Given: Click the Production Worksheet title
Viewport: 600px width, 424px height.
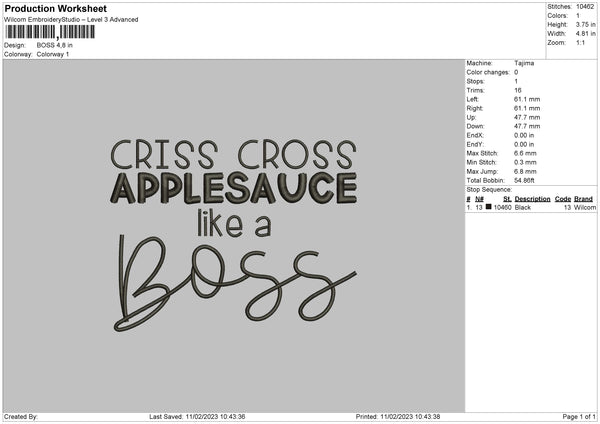Looking at the screenshot, I should click(55, 9).
